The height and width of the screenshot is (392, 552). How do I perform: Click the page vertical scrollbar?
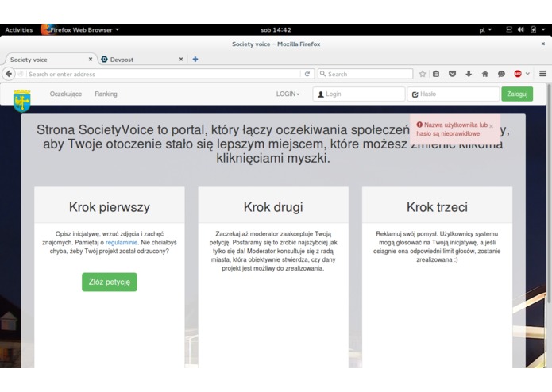pos(549,194)
